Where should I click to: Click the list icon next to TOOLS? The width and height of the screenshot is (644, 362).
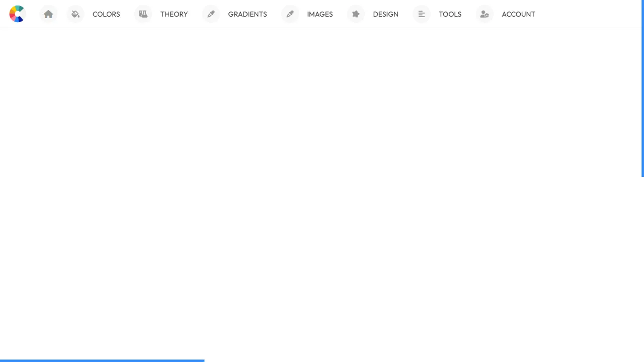point(421,14)
